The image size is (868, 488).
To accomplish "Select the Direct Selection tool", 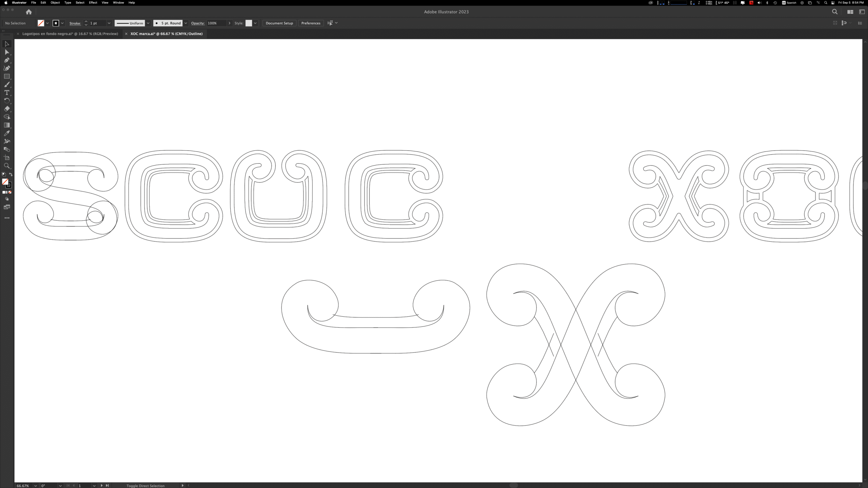I will click(6, 52).
